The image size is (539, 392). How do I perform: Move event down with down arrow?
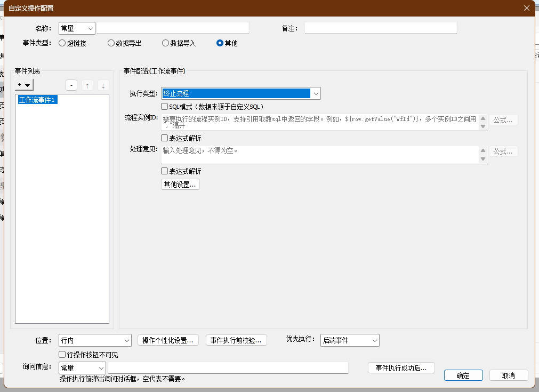(103, 85)
